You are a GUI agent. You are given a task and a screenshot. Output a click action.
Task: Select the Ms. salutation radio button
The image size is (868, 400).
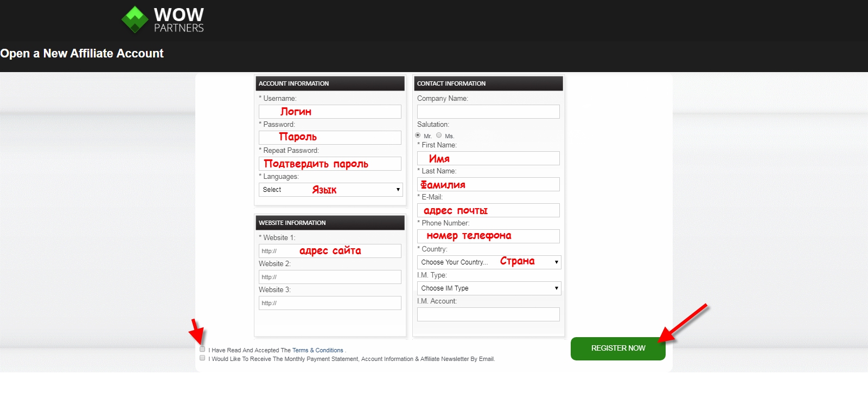439,135
